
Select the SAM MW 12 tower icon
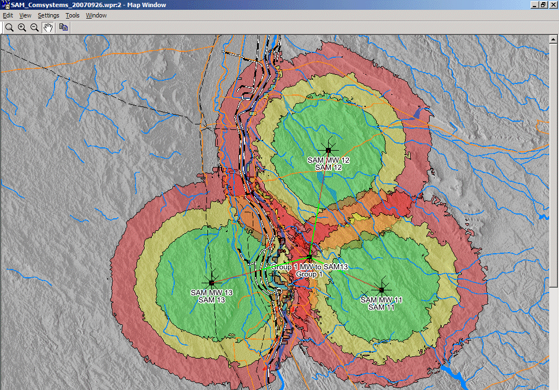click(328, 150)
